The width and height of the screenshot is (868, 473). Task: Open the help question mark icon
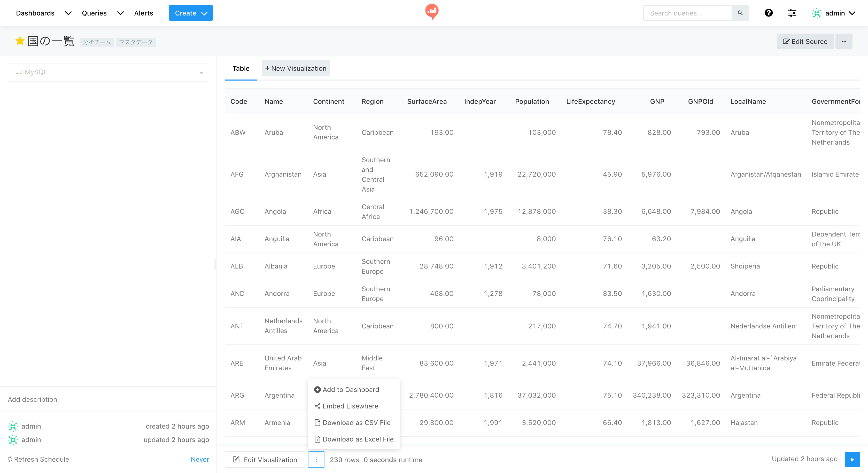[768, 13]
